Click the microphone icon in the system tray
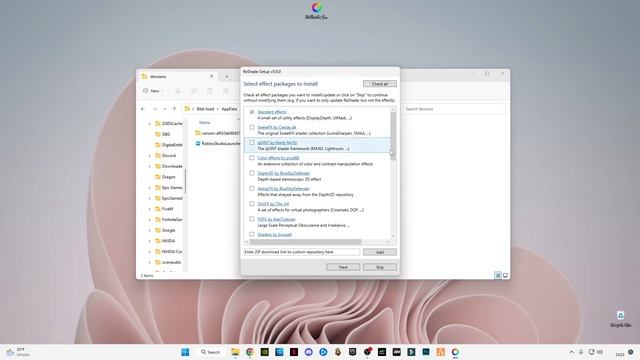 (x=581, y=352)
